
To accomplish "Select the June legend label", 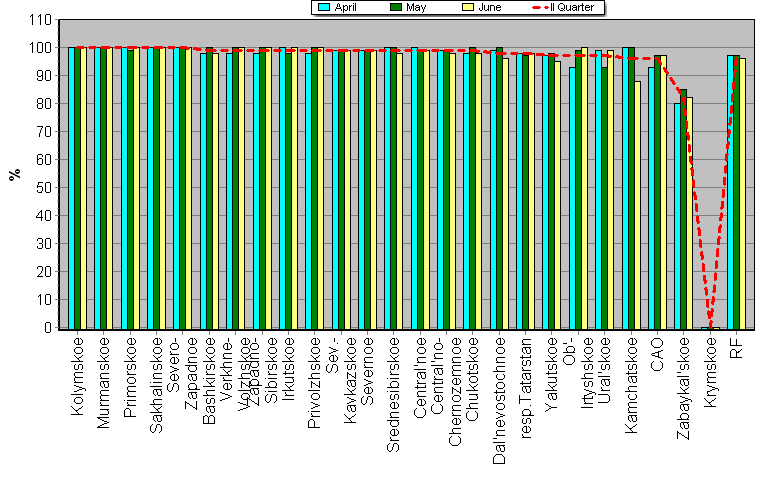I will (490, 7).
